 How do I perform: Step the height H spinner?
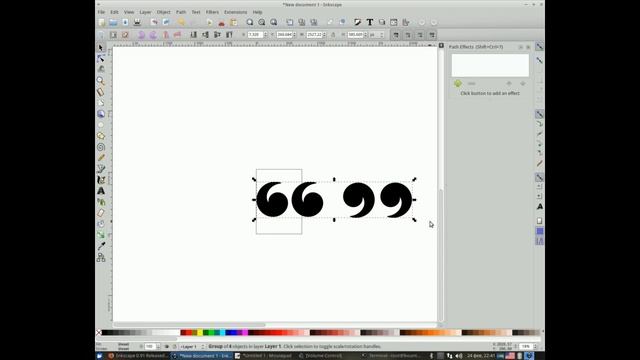366,35
